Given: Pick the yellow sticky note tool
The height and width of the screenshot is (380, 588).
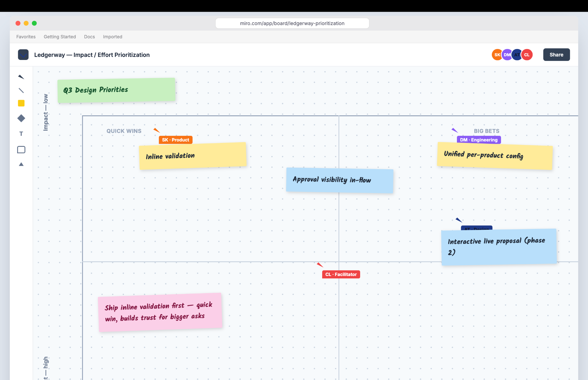Looking at the screenshot, I should [x=21, y=103].
